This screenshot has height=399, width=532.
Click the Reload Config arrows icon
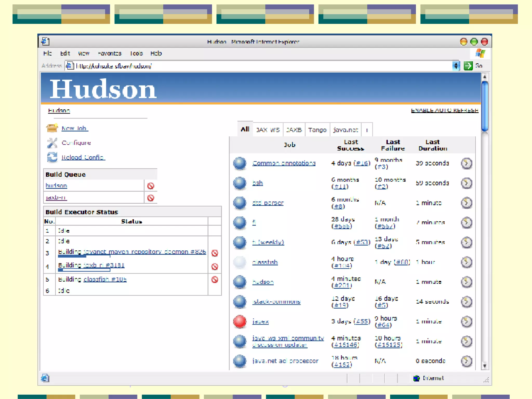pos(52,157)
